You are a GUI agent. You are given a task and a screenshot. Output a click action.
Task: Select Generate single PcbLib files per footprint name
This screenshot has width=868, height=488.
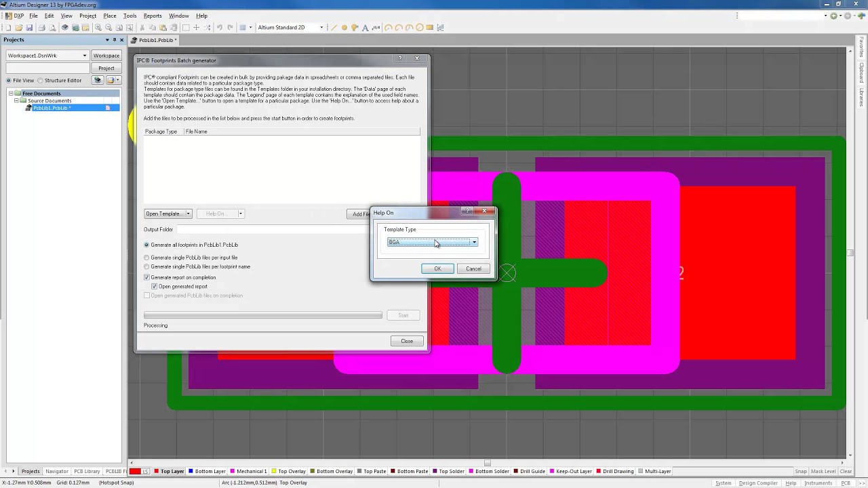point(146,266)
